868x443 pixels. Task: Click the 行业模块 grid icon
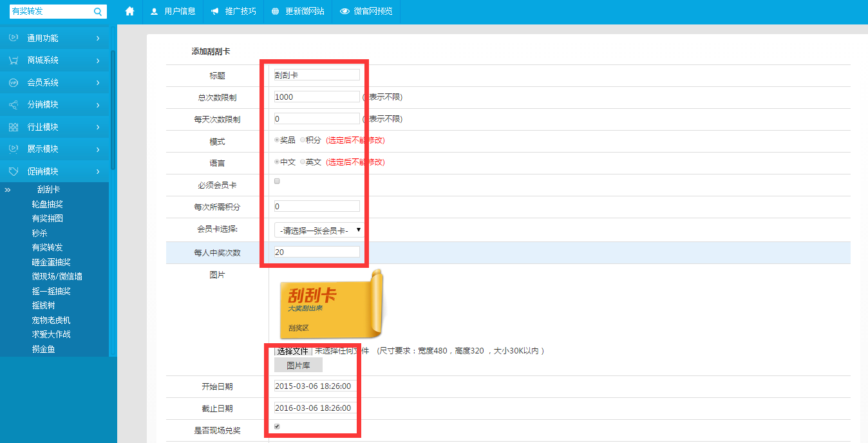click(14, 127)
